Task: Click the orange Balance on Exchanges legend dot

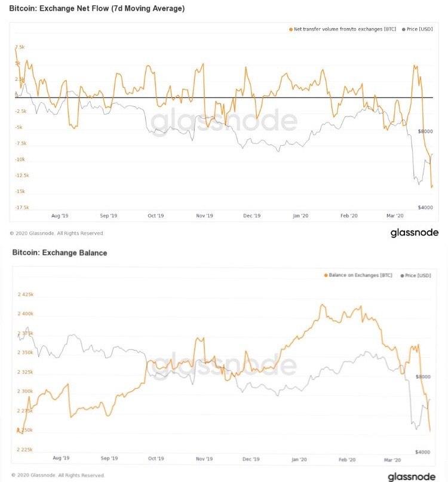Action: pos(326,275)
